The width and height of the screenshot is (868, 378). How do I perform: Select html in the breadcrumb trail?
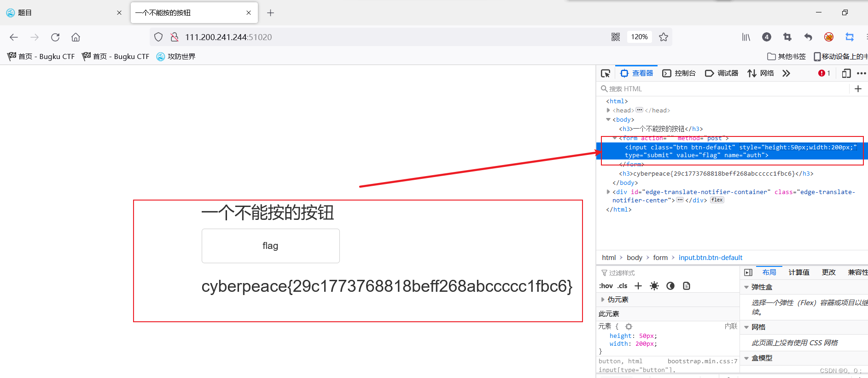point(609,258)
